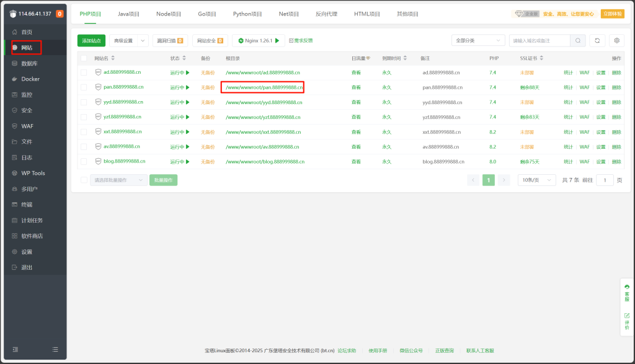Click the 文件 files sidebar icon

[14, 141]
